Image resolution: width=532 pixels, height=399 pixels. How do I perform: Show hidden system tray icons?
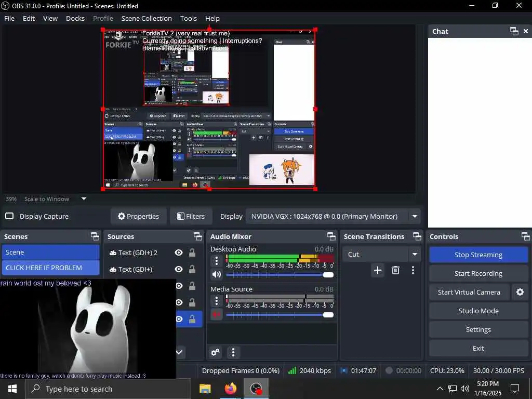click(440, 389)
